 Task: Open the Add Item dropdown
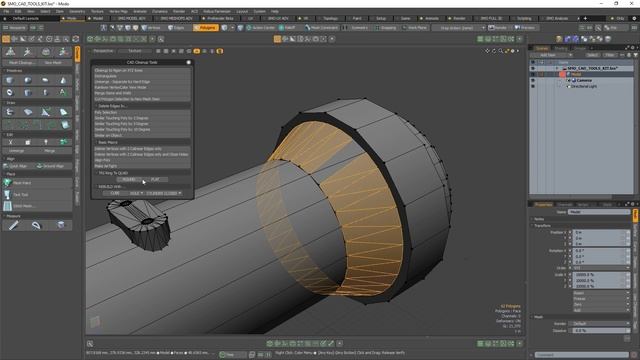click(x=550, y=55)
